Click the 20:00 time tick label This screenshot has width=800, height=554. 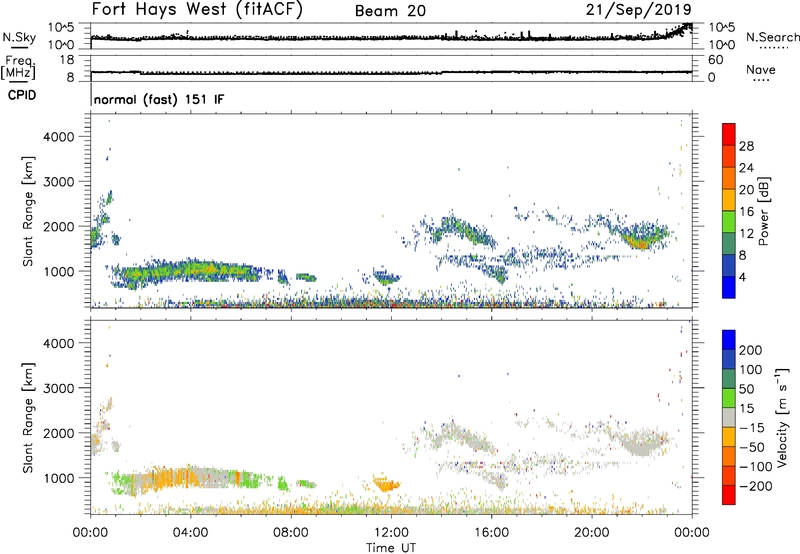[x=591, y=533]
